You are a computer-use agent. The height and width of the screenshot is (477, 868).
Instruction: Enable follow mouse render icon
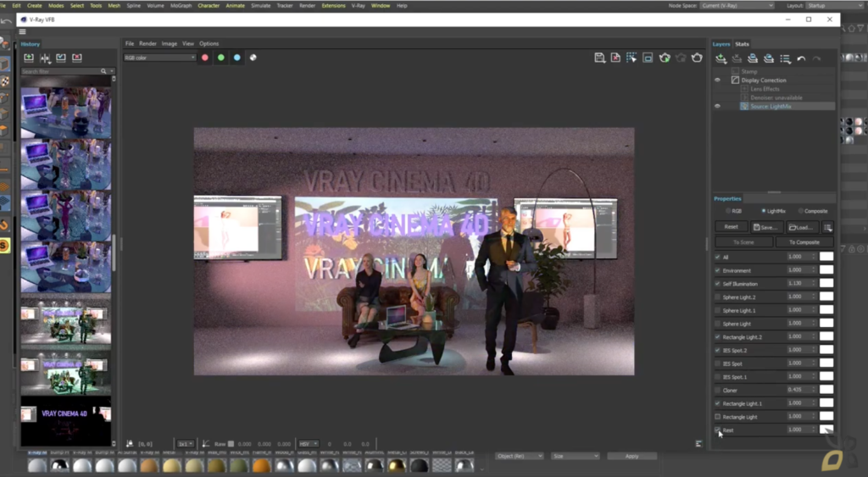[631, 58]
